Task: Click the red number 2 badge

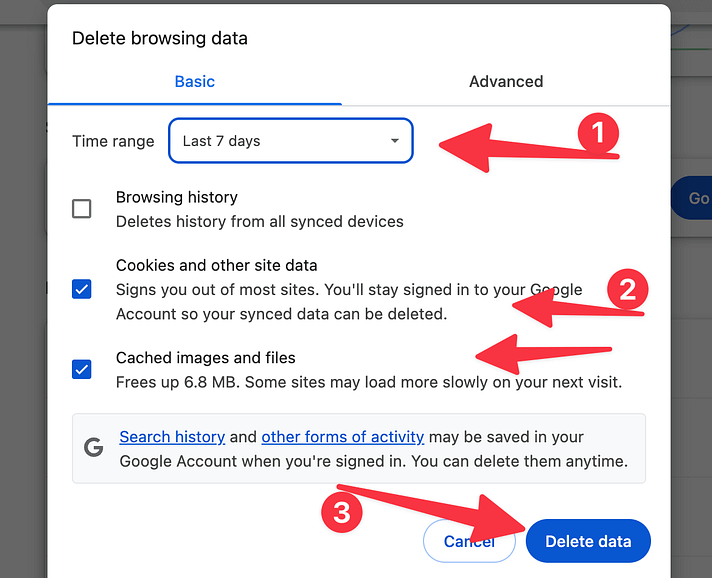Action: 628,290
